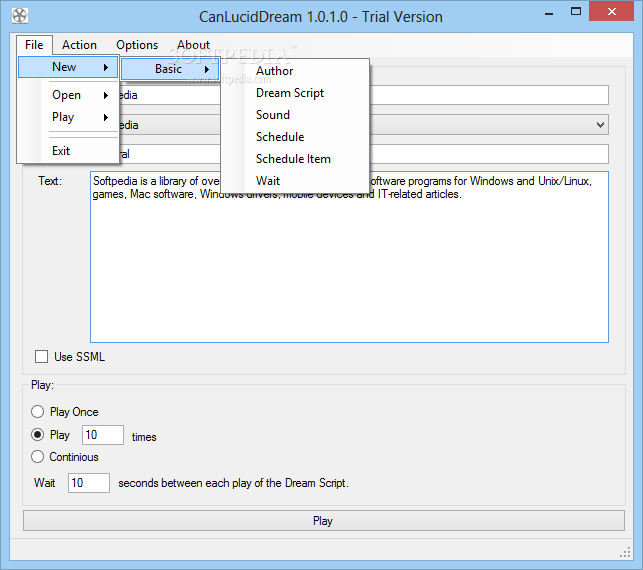Choose Wait from the submenu
This screenshot has width=643, height=570.
click(295, 181)
